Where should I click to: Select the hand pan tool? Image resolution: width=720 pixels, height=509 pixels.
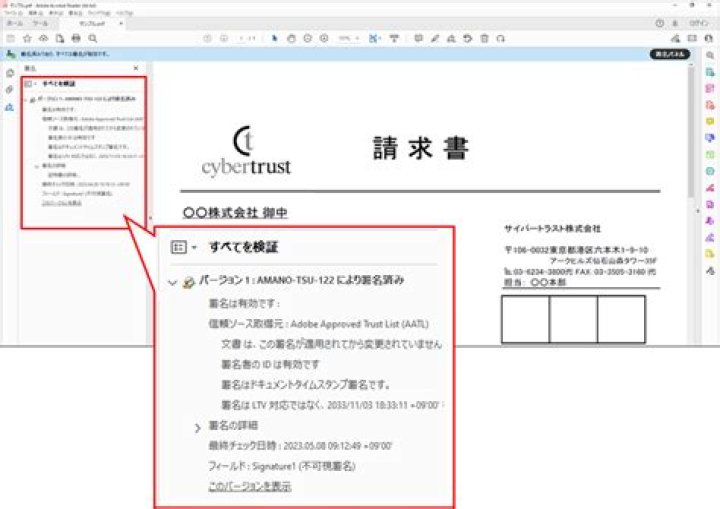pos(291,39)
